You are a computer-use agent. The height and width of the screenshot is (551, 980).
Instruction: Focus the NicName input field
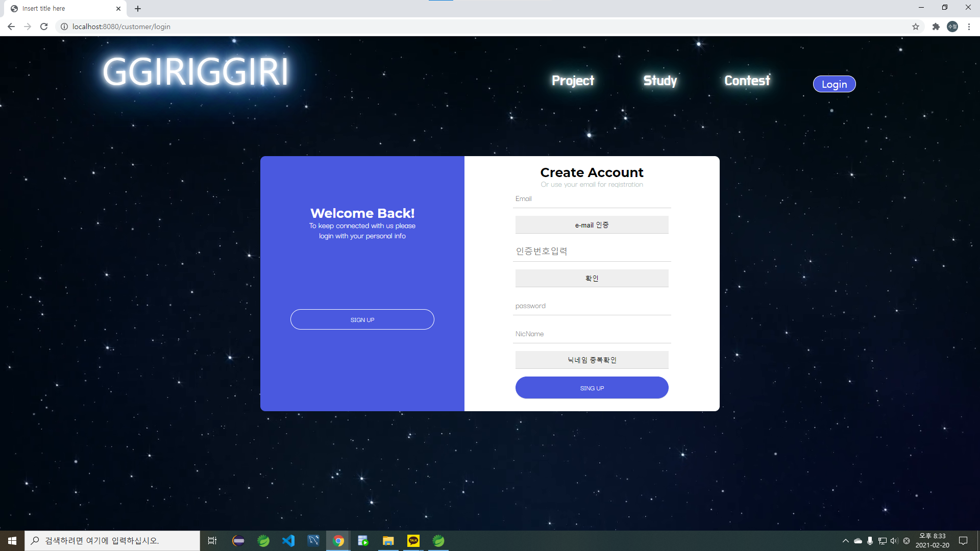click(x=592, y=334)
